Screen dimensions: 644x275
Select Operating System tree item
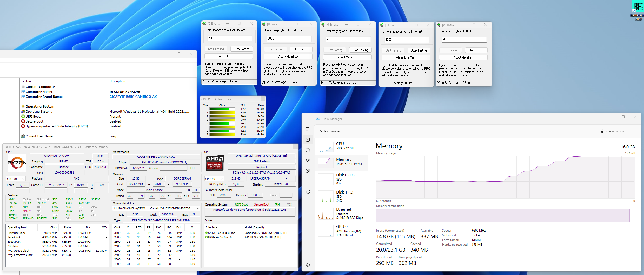click(40, 107)
